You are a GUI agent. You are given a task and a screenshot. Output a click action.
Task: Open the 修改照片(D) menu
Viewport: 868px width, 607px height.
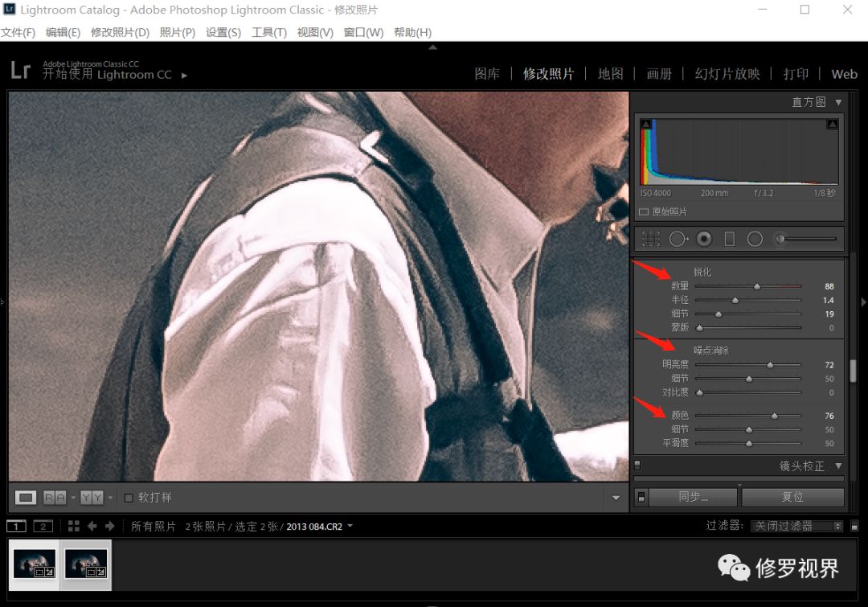(120, 32)
